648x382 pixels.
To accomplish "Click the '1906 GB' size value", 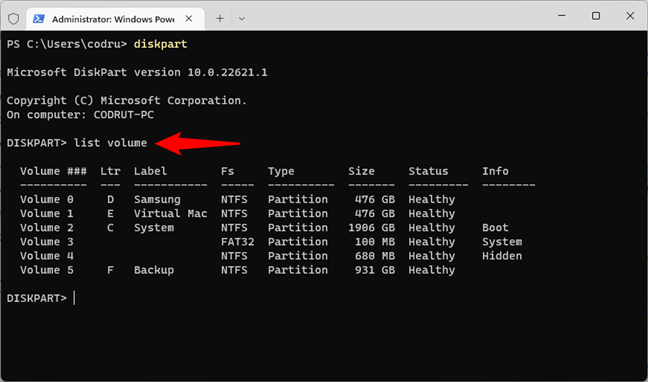I will click(372, 227).
